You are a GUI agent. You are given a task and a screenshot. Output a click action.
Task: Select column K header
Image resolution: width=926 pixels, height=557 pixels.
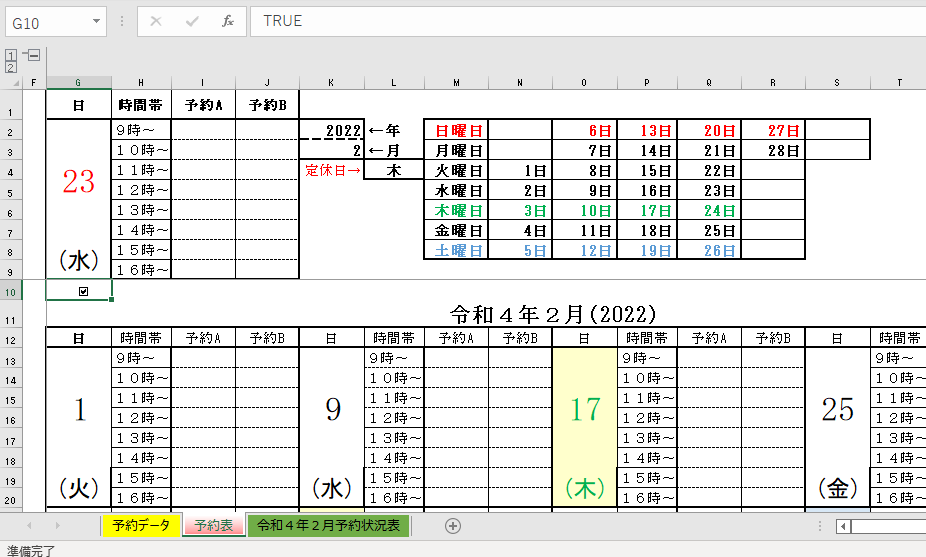point(331,83)
